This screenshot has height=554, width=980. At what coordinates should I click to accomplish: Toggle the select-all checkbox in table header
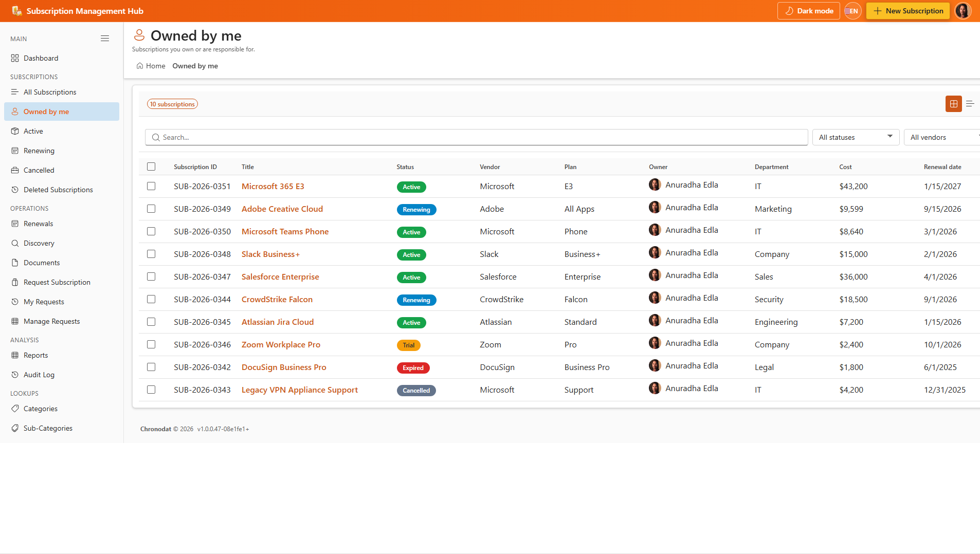(151, 167)
